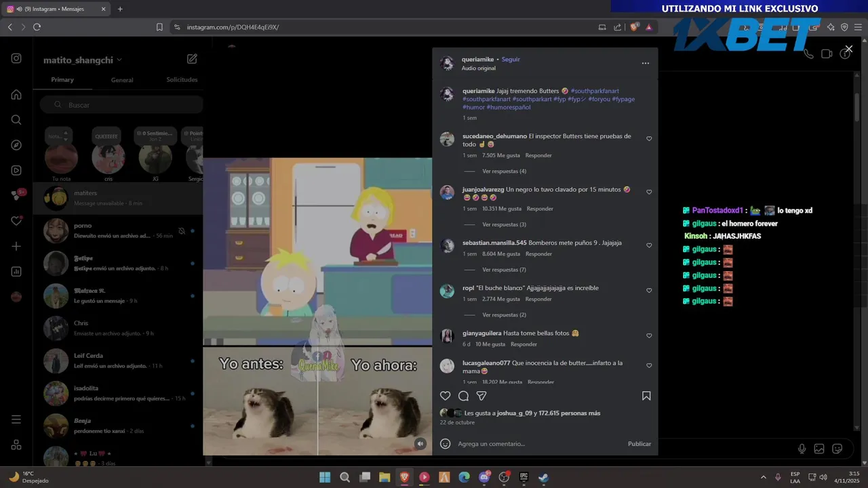Reload the page in browser toolbar
The image size is (868, 488).
click(x=37, y=27)
